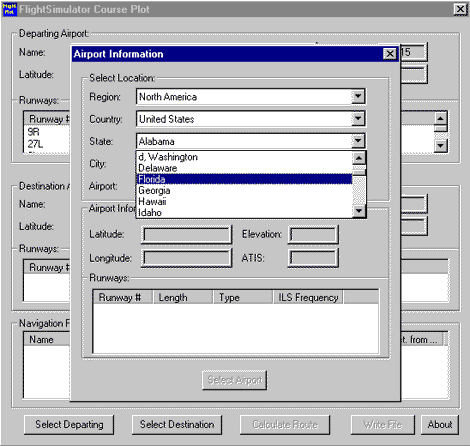Close the FlightSimulator Course Plot window

click(460, 9)
